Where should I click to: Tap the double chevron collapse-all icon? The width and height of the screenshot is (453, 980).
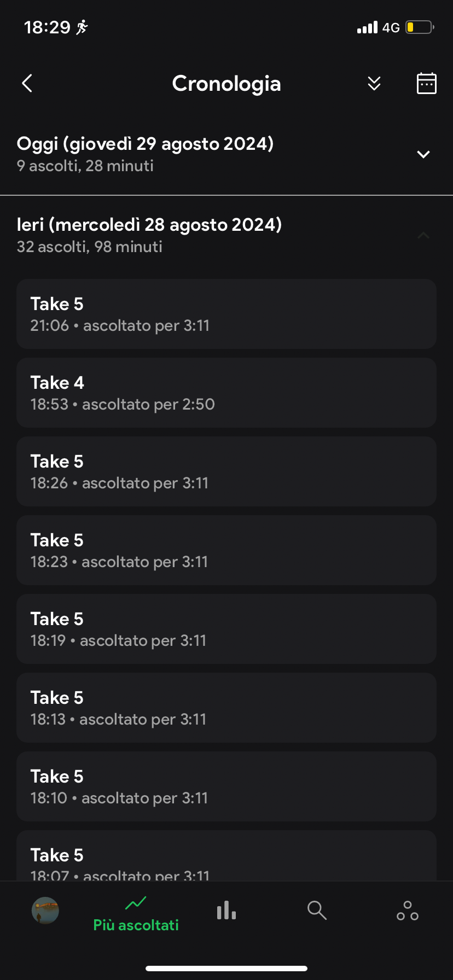(374, 84)
